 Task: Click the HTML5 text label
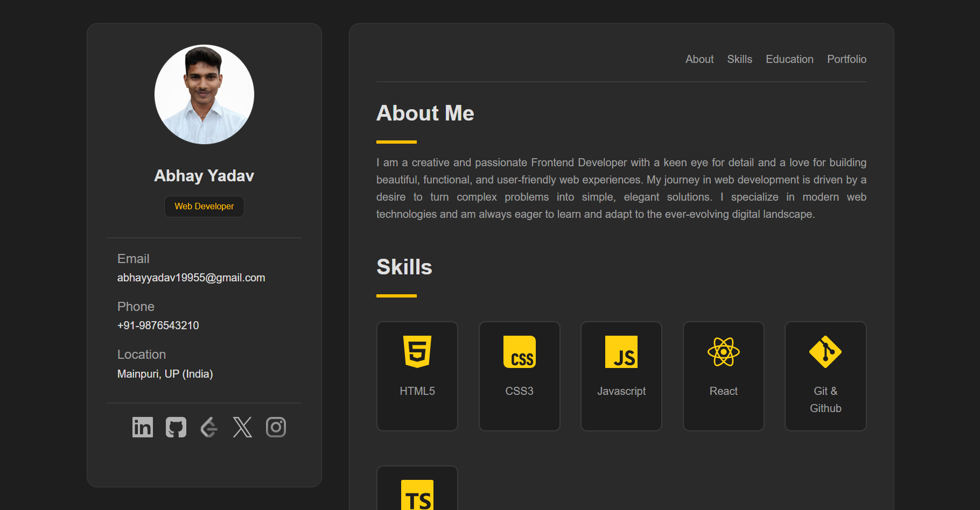[x=417, y=391]
